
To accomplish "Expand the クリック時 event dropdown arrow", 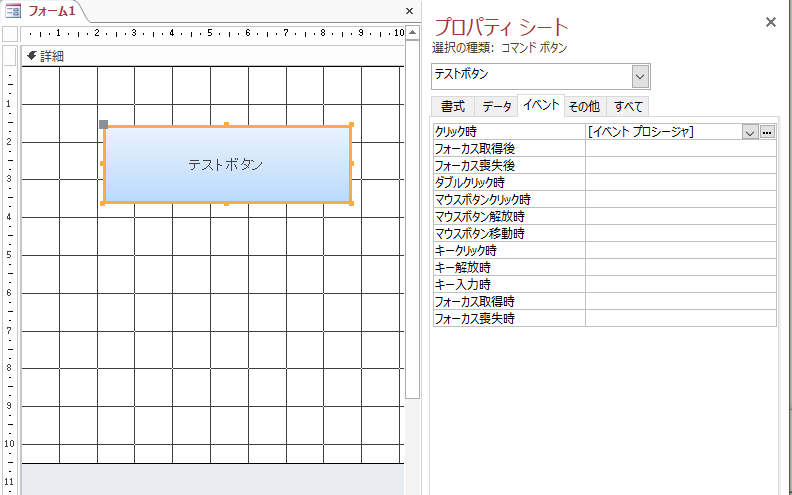I will (750, 132).
